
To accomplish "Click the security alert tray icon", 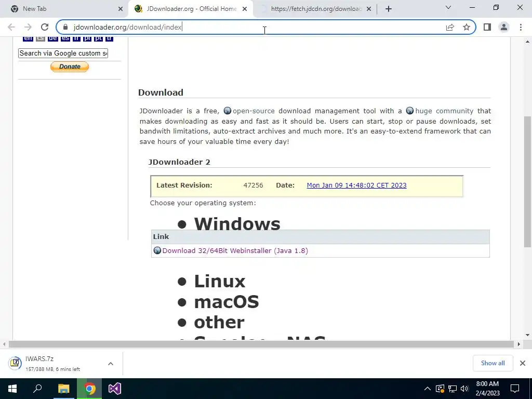I will tap(440, 389).
